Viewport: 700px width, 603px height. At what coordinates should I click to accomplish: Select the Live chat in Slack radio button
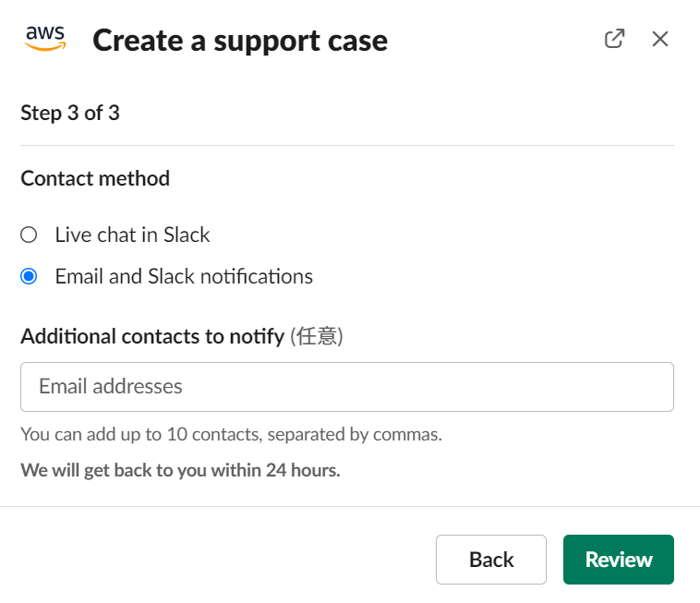(x=29, y=235)
